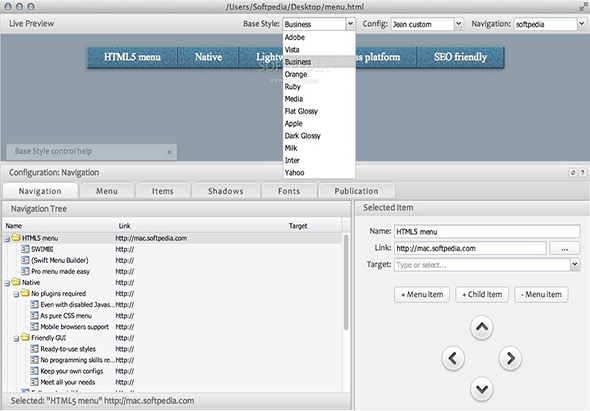590x411 pixels.
Task: Open the Navigation selector dropdown arrow
Action: click(x=581, y=24)
